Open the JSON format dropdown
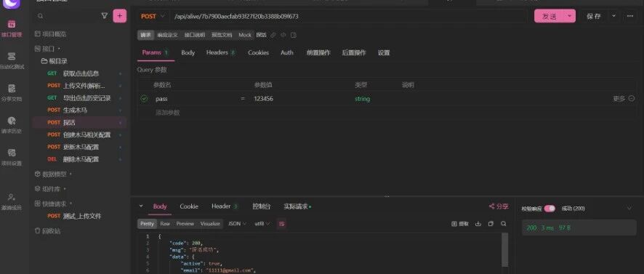Viewport: 644px width, 274px height. 237,224
